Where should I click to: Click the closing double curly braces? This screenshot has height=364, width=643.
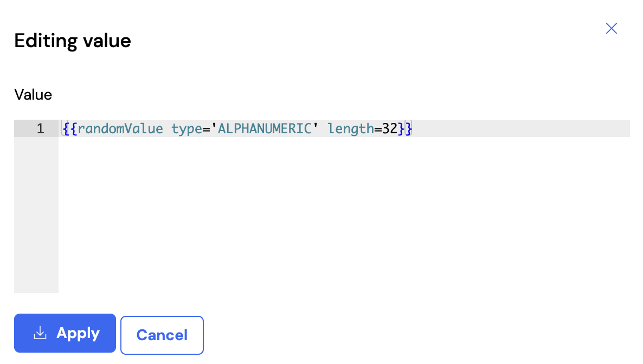click(x=405, y=129)
